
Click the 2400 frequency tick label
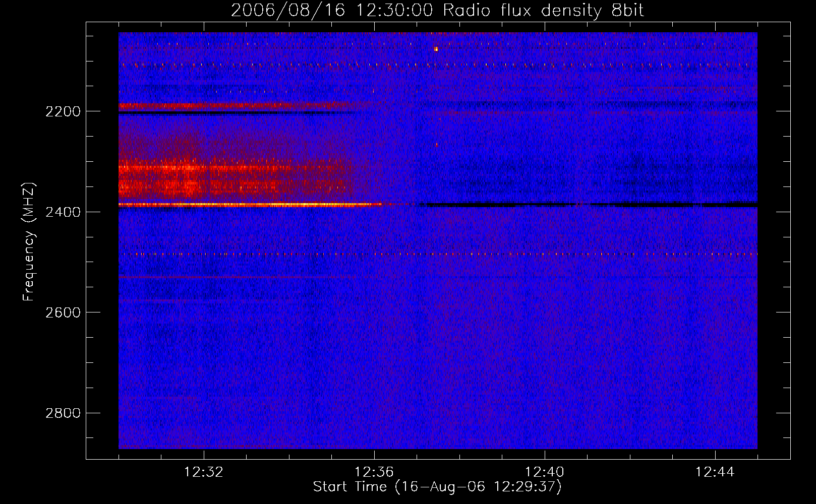(x=63, y=212)
